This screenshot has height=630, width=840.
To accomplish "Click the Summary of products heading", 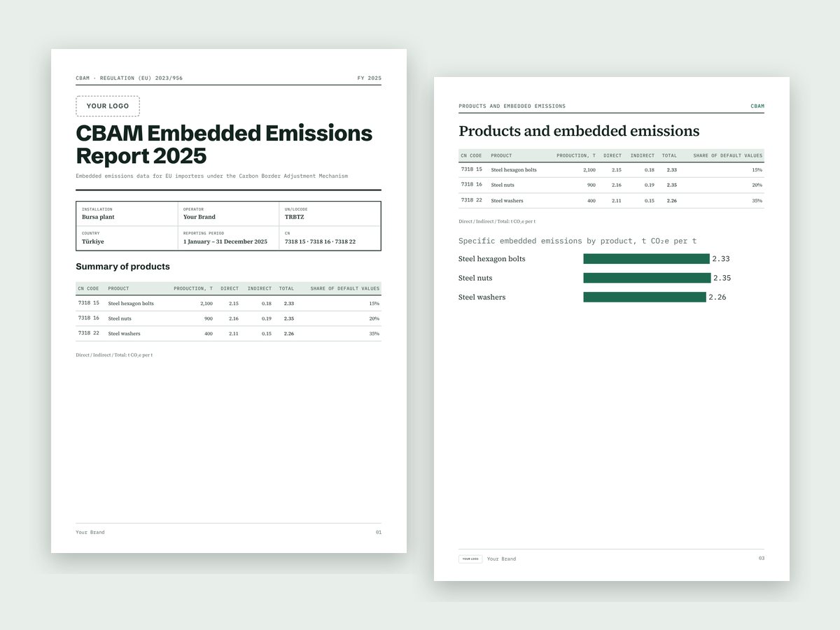I will (122, 267).
